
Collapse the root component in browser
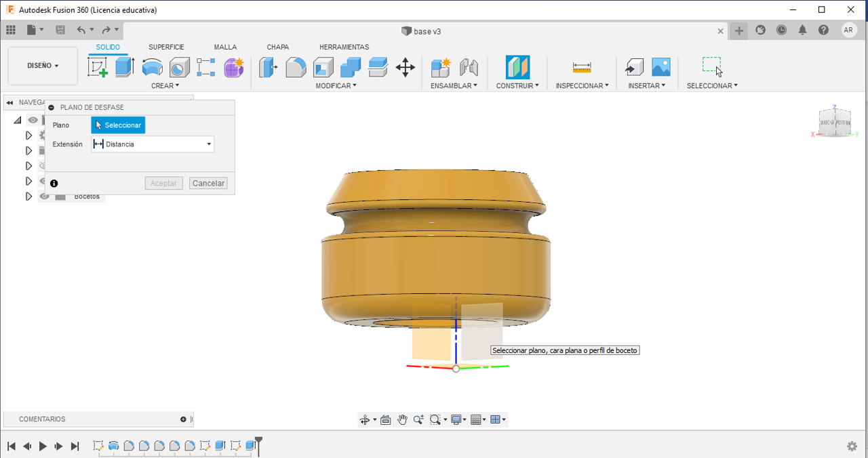tap(18, 120)
